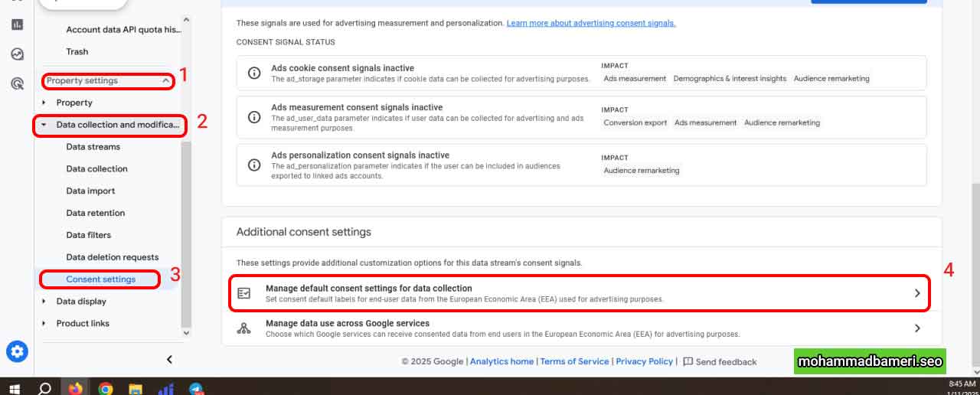Open Data deletion requests
This screenshot has width=980, height=395.
pyautogui.click(x=113, y=257)
